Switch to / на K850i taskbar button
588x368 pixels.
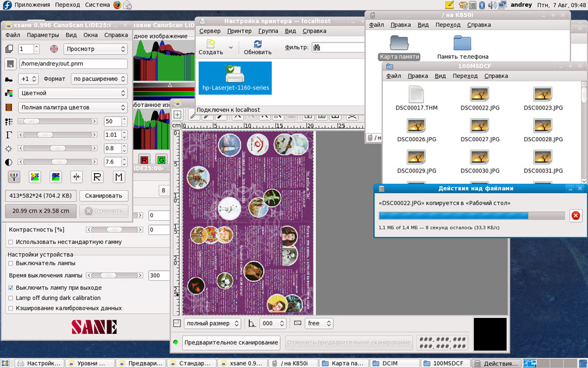294,363
